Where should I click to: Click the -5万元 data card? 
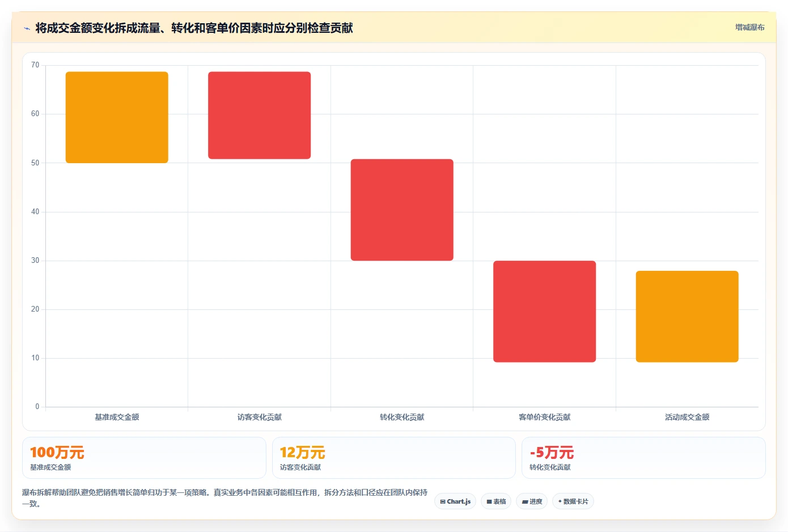click(643, 458)
